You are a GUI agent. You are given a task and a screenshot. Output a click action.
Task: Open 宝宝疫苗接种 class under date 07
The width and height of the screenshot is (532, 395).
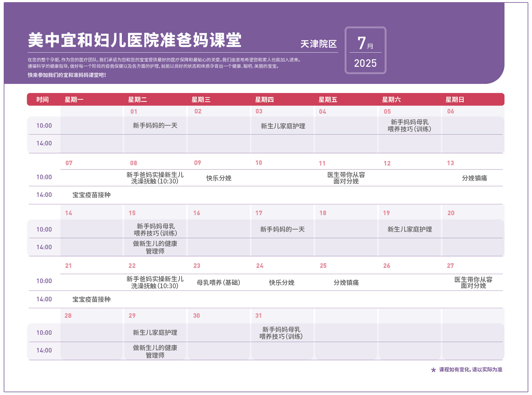point(91,195)
